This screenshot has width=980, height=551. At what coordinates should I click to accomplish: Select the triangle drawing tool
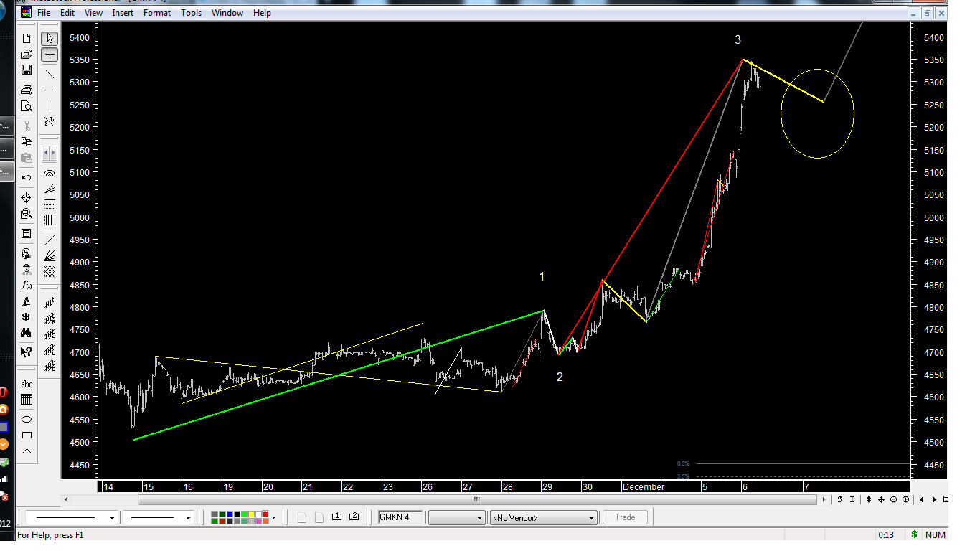coord(27,451)
